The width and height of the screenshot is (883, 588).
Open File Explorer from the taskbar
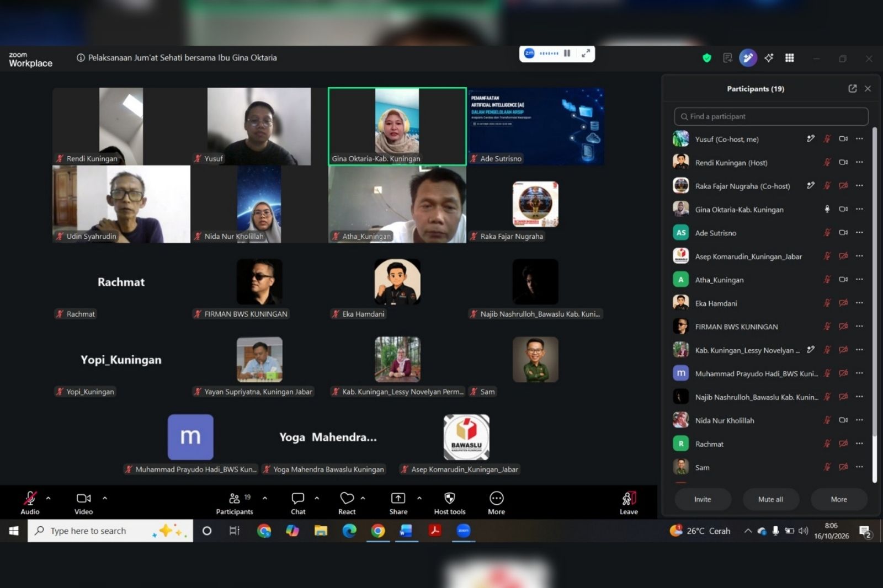coord(321,531)
